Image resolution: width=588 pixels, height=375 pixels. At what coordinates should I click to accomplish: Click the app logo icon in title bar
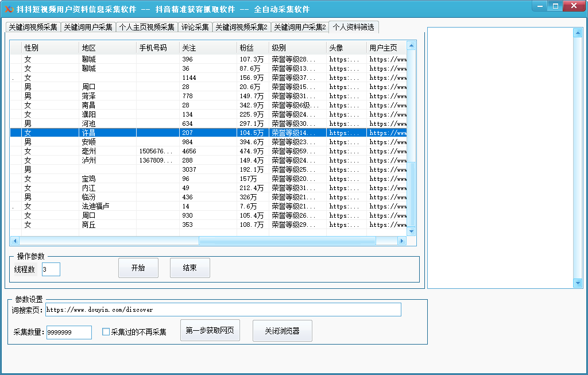click(9, 9)
